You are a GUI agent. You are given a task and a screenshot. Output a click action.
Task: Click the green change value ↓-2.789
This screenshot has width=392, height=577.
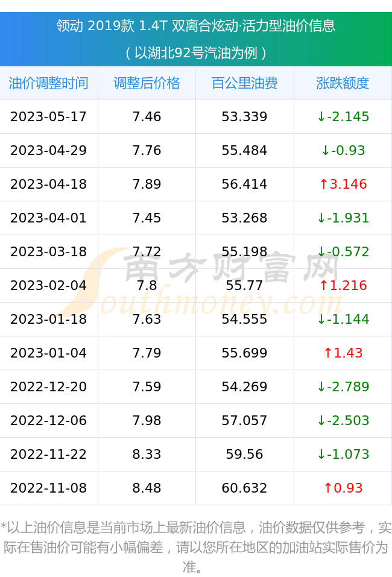click(343, 386)
